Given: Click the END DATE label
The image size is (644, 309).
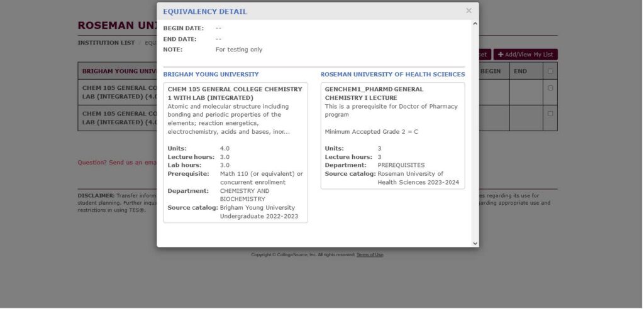Looking at the screenshot, I should (x=180, y=39).
